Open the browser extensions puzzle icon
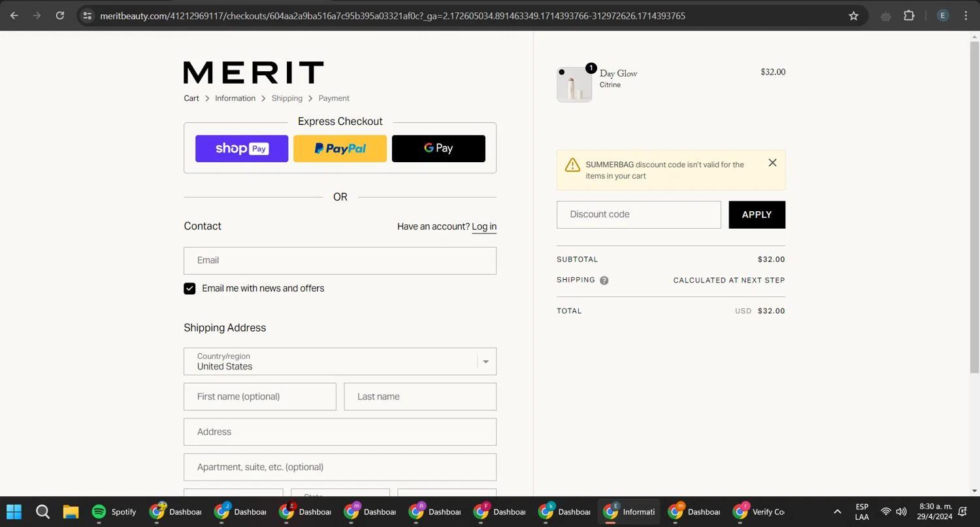This screenshot has height=527, width=980. click(909, 16)
